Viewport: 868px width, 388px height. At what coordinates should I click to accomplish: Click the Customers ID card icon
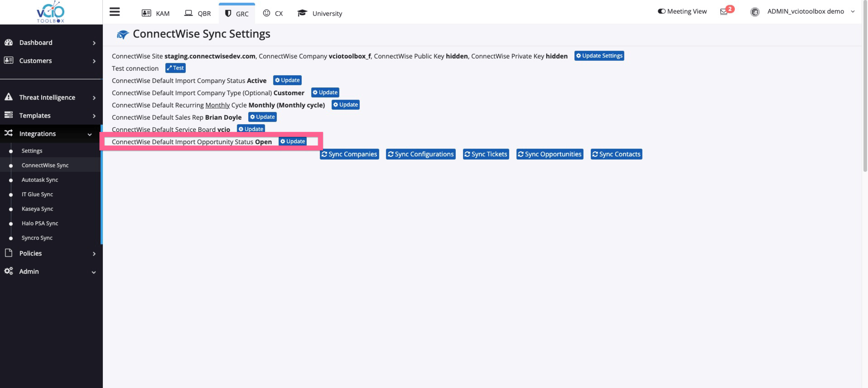click(x=9, y=60)
